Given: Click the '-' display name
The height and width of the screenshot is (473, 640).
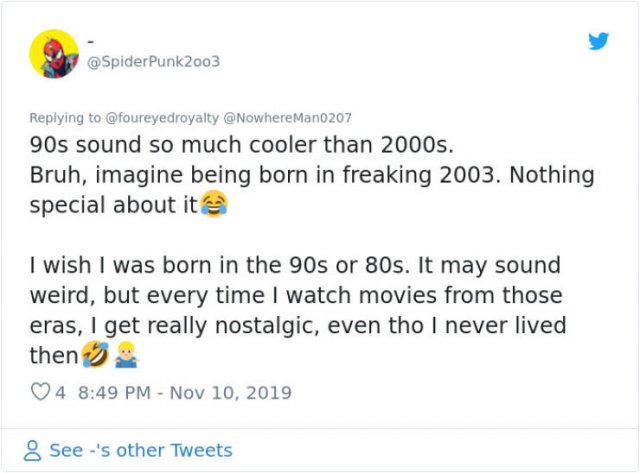Looking at the screenshot, I should tap(90, 41).
